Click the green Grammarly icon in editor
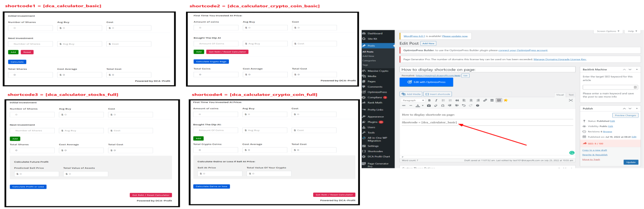 571,153
